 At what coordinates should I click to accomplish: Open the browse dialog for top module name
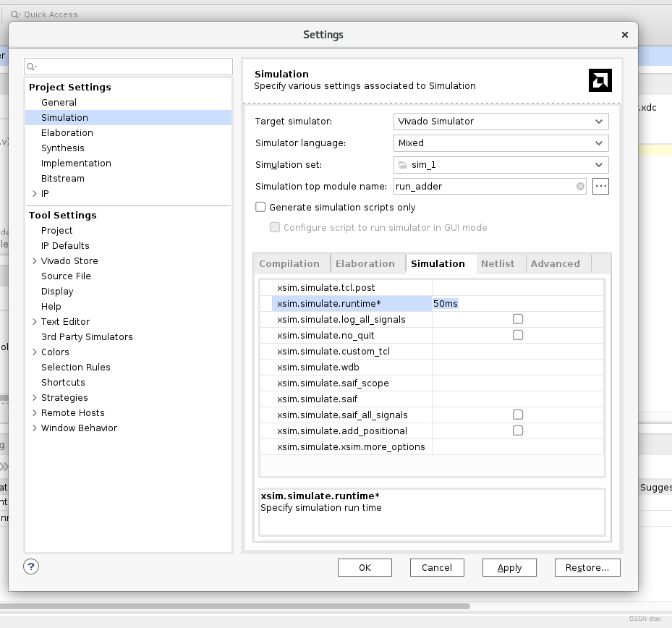[600, 186]
